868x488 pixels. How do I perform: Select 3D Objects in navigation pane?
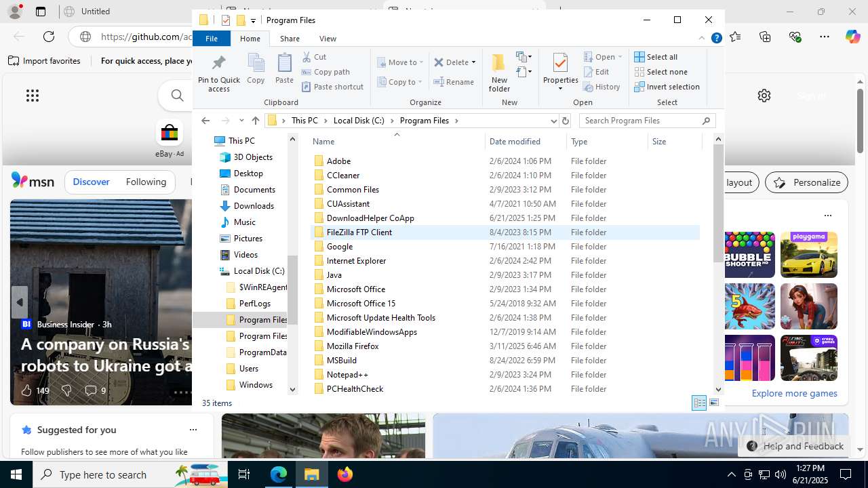[246, 157]
